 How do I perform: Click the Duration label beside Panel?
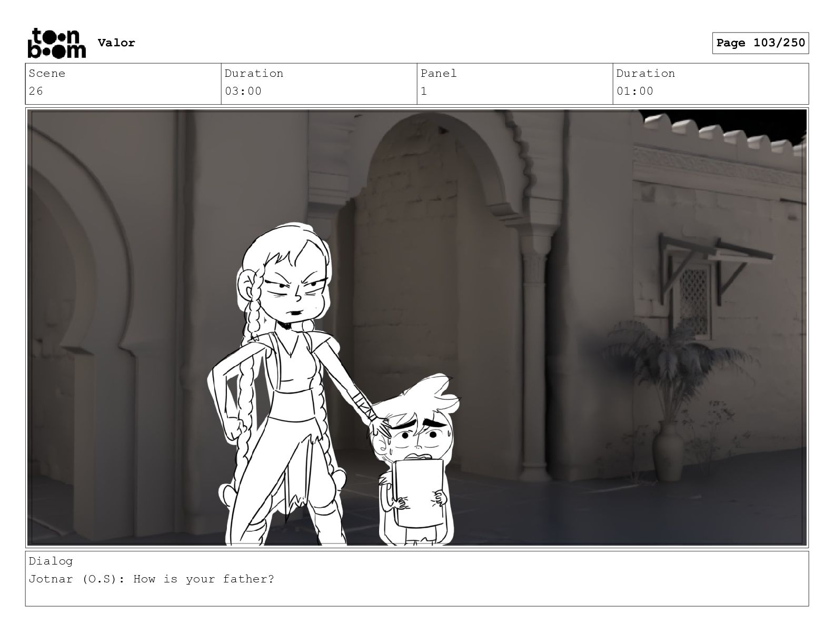pos(646,74)
